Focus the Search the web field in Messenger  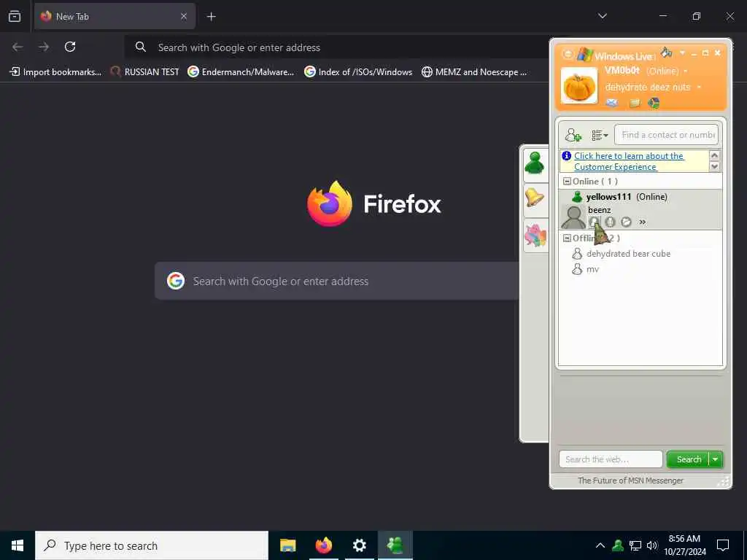(x=611, y=459)
